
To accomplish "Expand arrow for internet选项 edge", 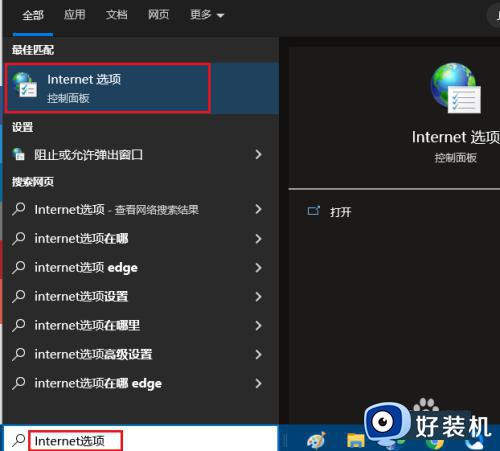I will point(258,268).
